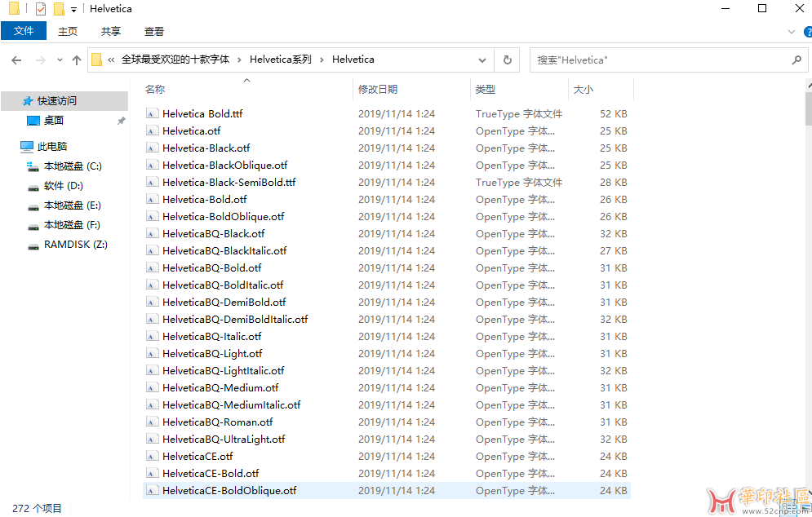Viewport: 812px width, 517px height.
Task: Click the address bar folder icon
Action: click(x=97, y=60)
